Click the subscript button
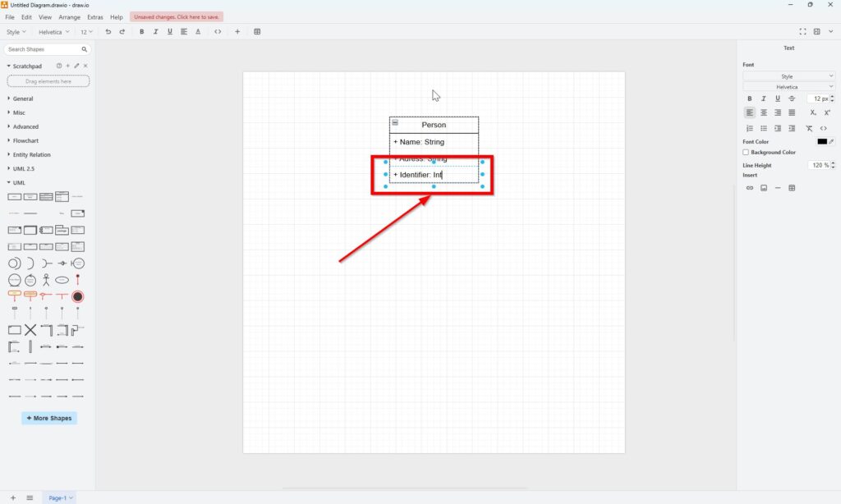 coord(813,112)
